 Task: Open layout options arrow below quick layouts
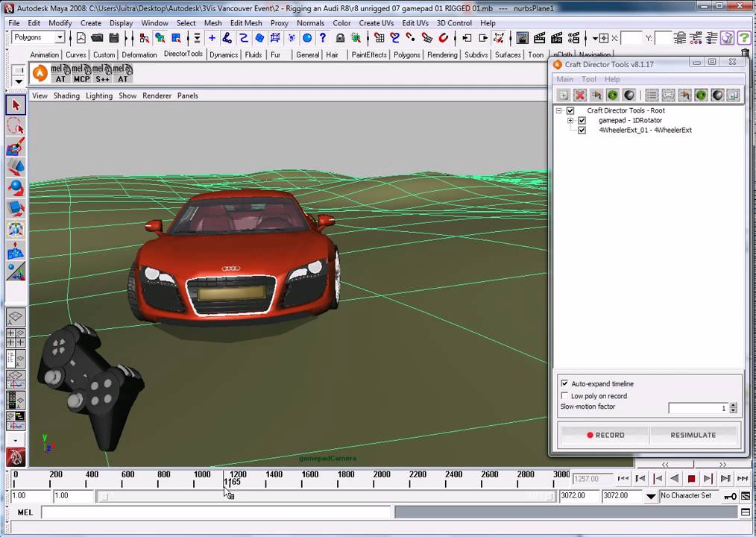tap(16, 440)
